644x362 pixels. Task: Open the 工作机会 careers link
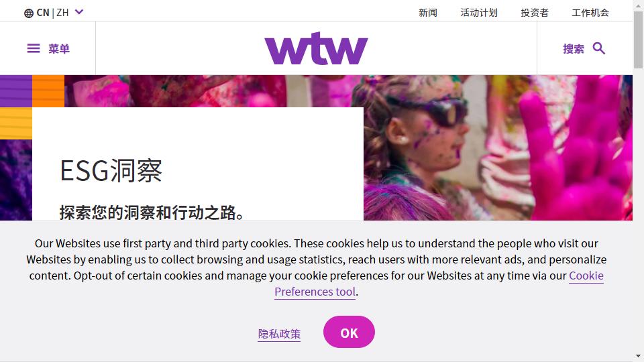pos(590,13)
